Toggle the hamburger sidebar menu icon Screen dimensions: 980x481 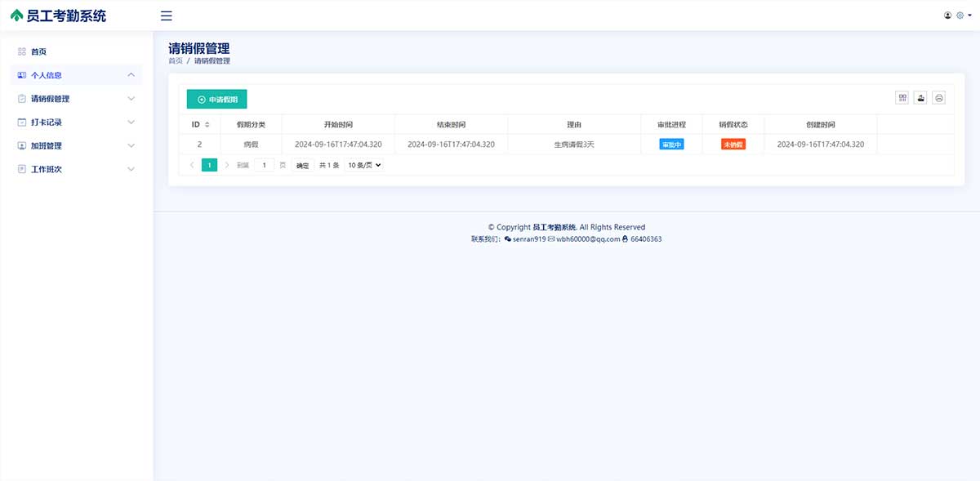pos(166,16)
